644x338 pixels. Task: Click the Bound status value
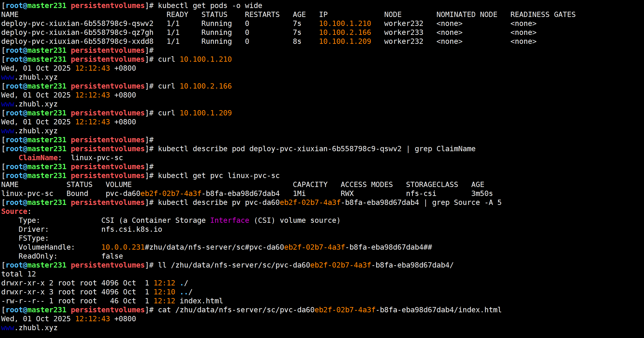77,193
